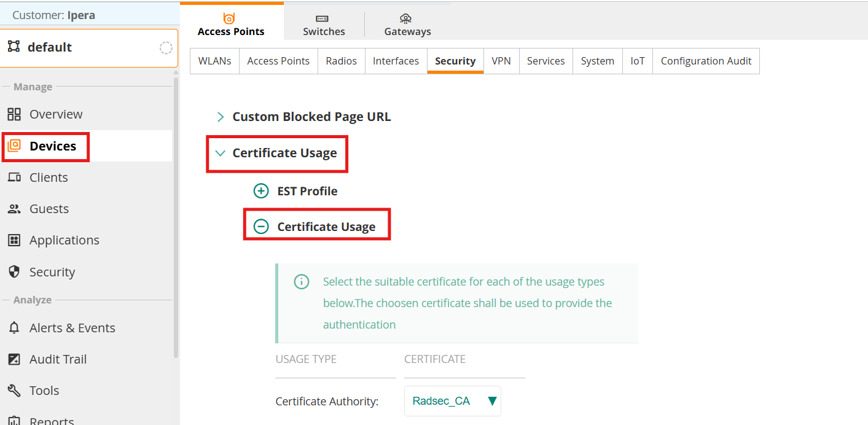The height and width of the screenshot is (425, 868).
Task: Switch to the Gateways tab
Action: (x=407, y=25)
